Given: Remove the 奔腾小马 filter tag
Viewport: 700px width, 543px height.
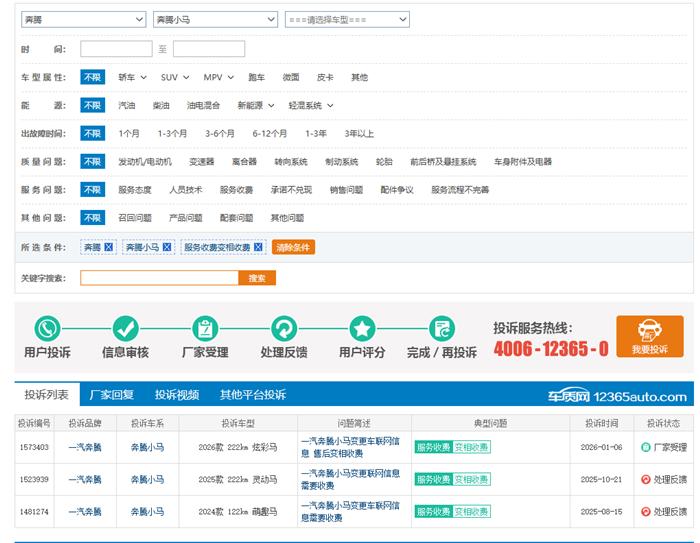Looking at the screenshot, I should click(167, 247).
